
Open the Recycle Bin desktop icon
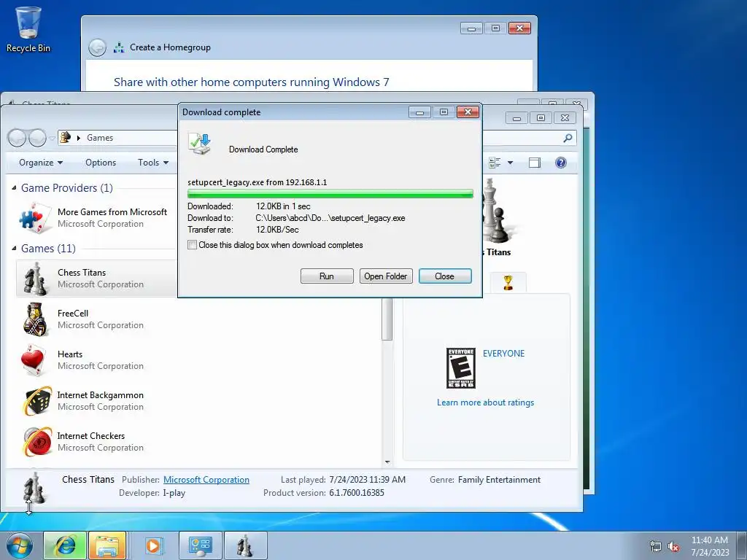point(28,29)
